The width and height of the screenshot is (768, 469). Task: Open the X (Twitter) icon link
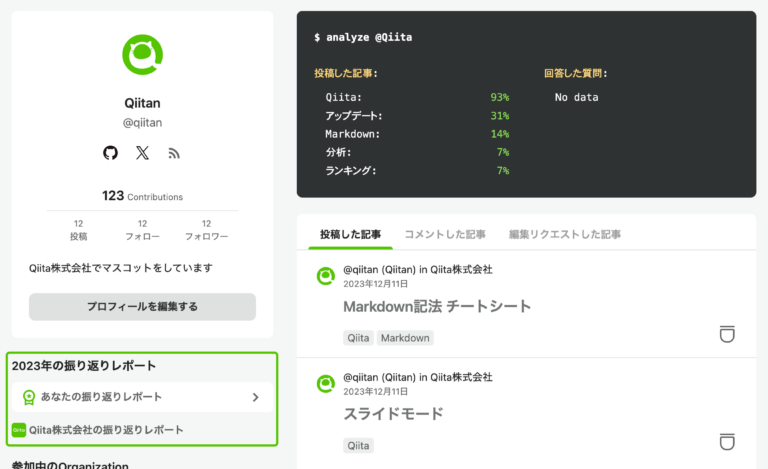point(142,153)
